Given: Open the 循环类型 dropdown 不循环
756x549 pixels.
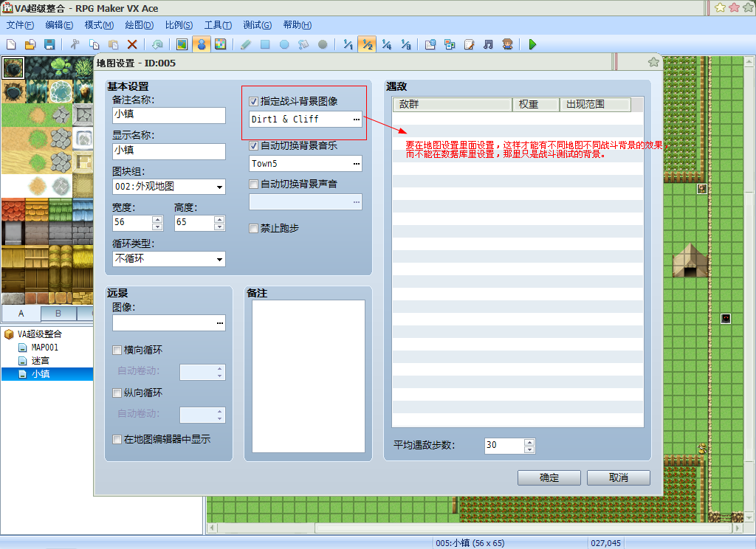Looking at the screenshot, I should 169,259.
